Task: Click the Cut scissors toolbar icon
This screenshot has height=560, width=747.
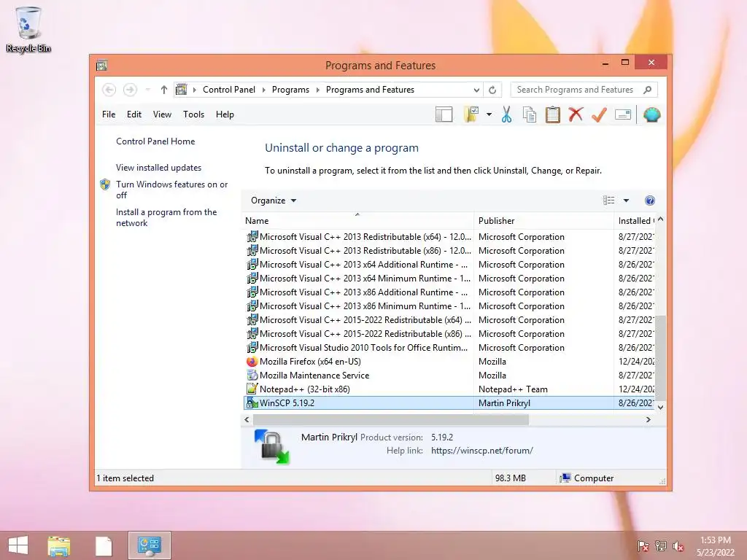Action: point(506,114)
